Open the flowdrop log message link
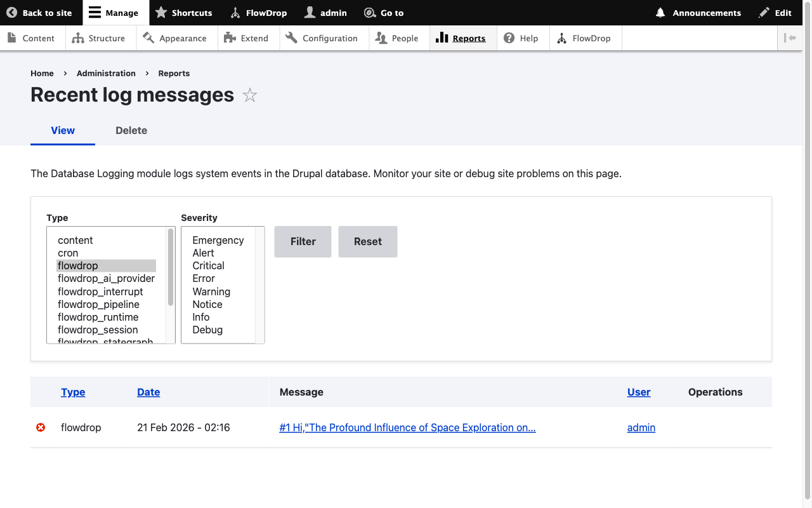The width and height of the screenshot is (812, 508). [x=407, y=427]
